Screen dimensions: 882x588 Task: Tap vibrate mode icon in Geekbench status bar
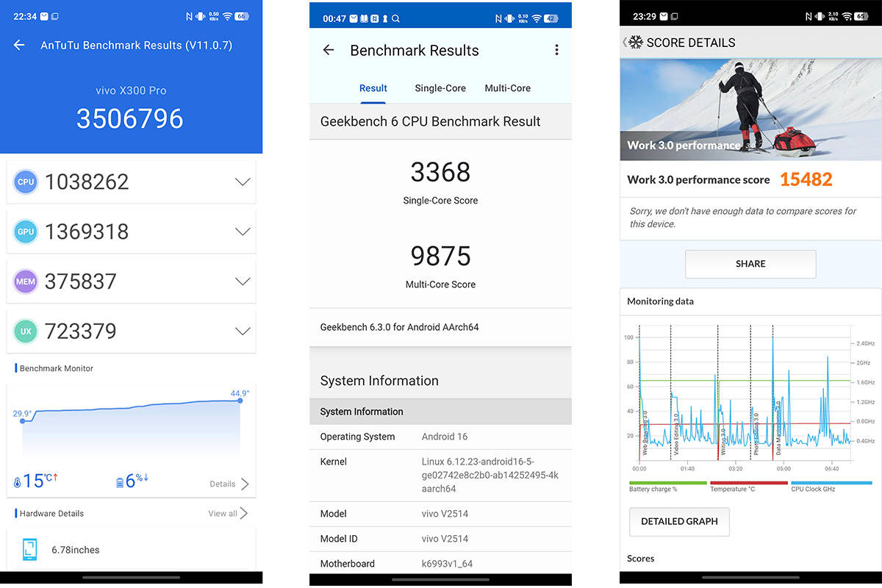[x=511, y=18]
